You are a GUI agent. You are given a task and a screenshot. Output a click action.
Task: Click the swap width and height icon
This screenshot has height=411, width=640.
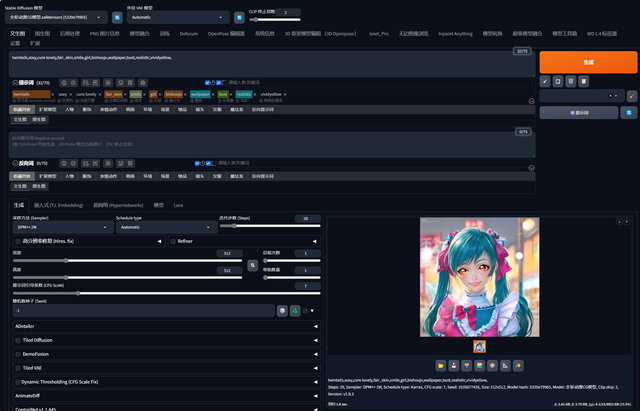(x=253, y=267)
